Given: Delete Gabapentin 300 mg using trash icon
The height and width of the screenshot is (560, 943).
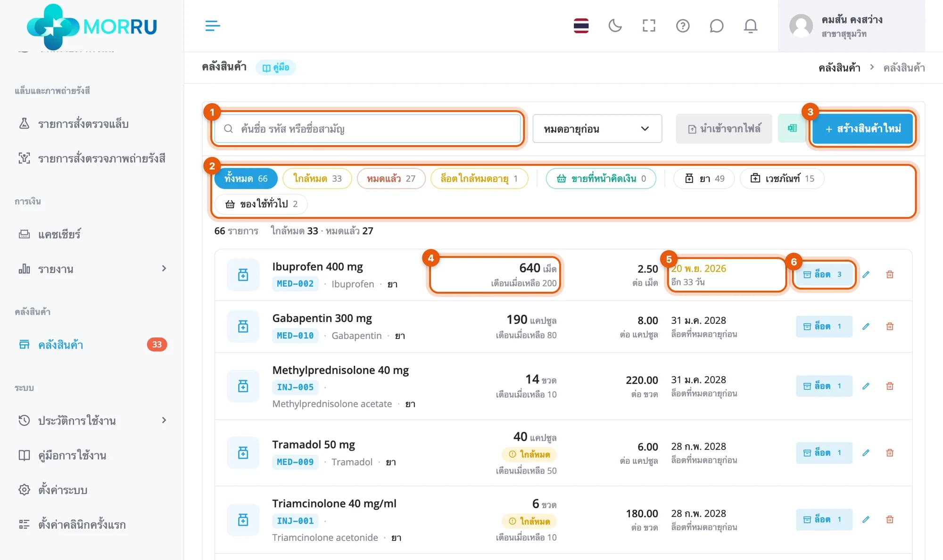Looking at the screenshot, I should [x=890, y=326].
